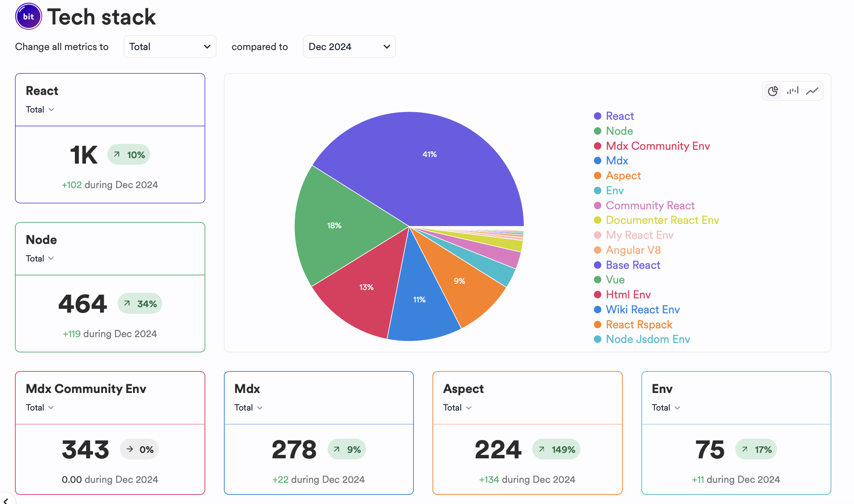854x504 pixels.
Task: Switch to pie chart view
Action: [773, 91]
